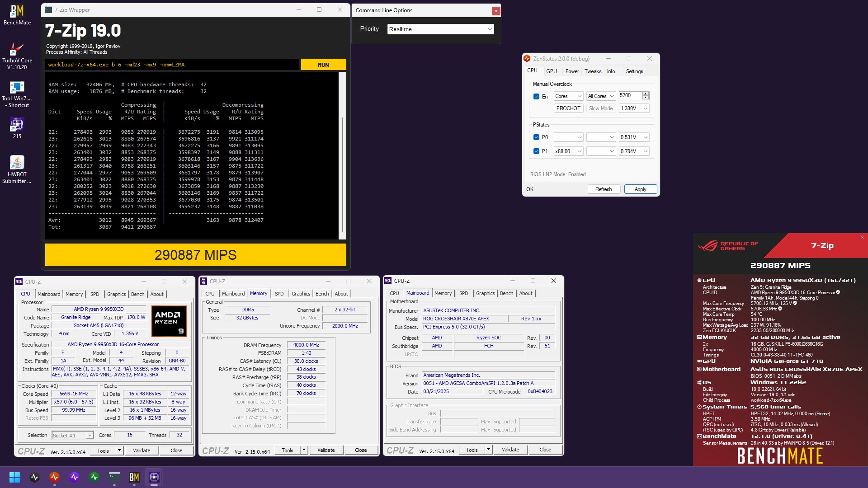Open the P1 0.794V voltage dropdown
868x488 pixels.
coord(634,151)
